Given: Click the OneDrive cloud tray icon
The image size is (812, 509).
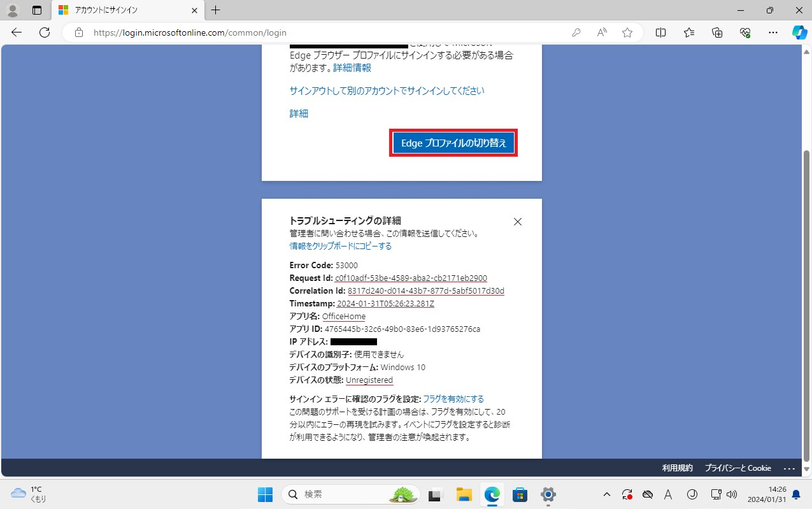Looking at the screenshot, I should 648,494.
